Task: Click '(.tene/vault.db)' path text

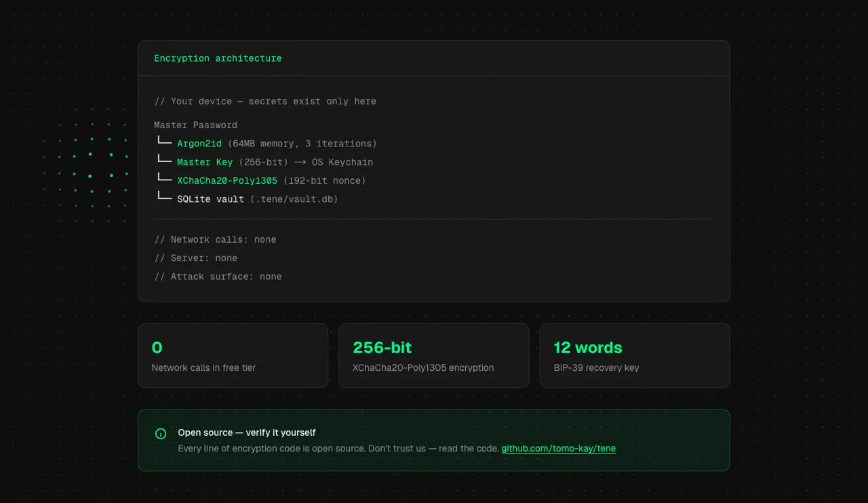Action: [294, 199]
